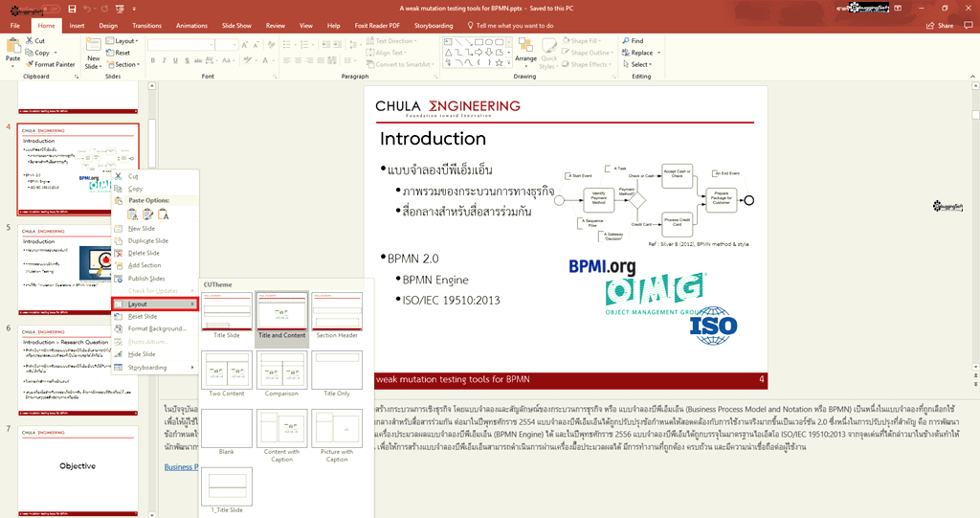Toggle Italic formatting
This screenshot has width=980, height=518.
[165, 60]
